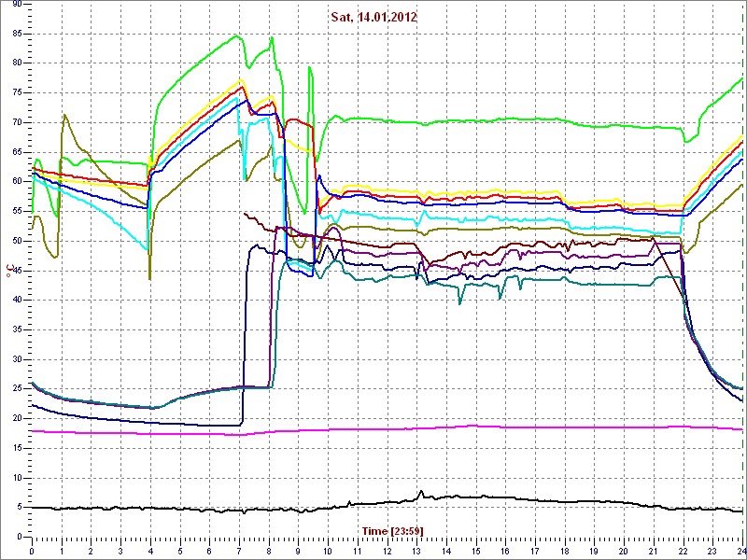This screenshot has height=560, width=747.
Task: Click hour 11 on the time axis
Action: click(358, 551)
